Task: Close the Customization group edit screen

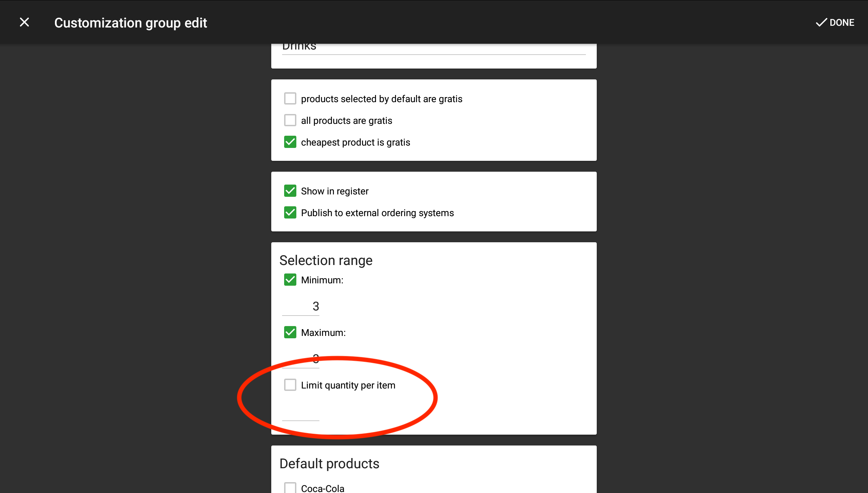Action: click(24, 22)
